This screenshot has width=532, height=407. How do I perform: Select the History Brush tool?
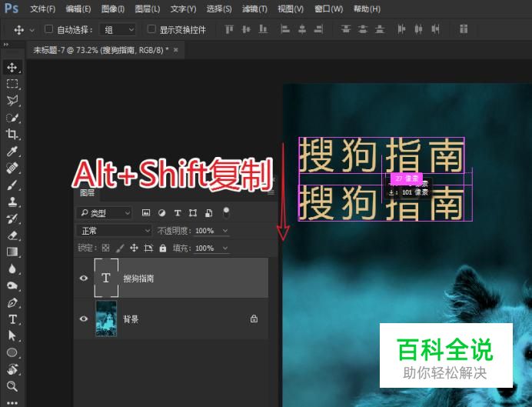point(12,219)
